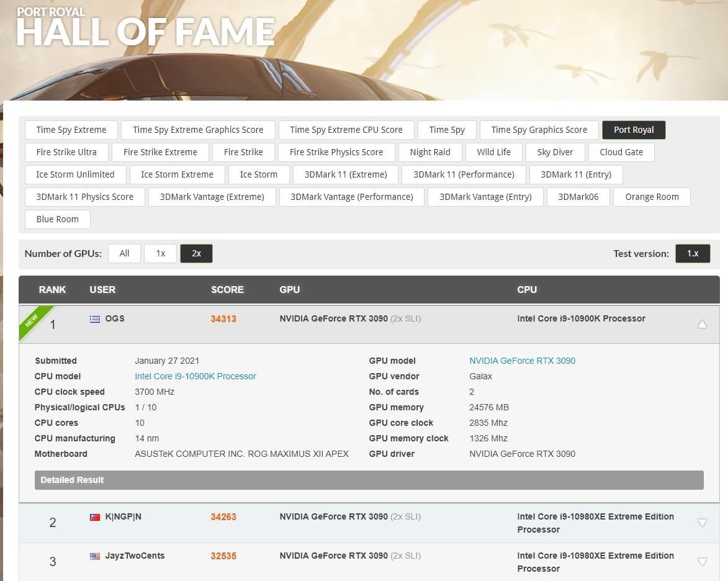
Task: Click the RANK column header
Action: [53, 290]
